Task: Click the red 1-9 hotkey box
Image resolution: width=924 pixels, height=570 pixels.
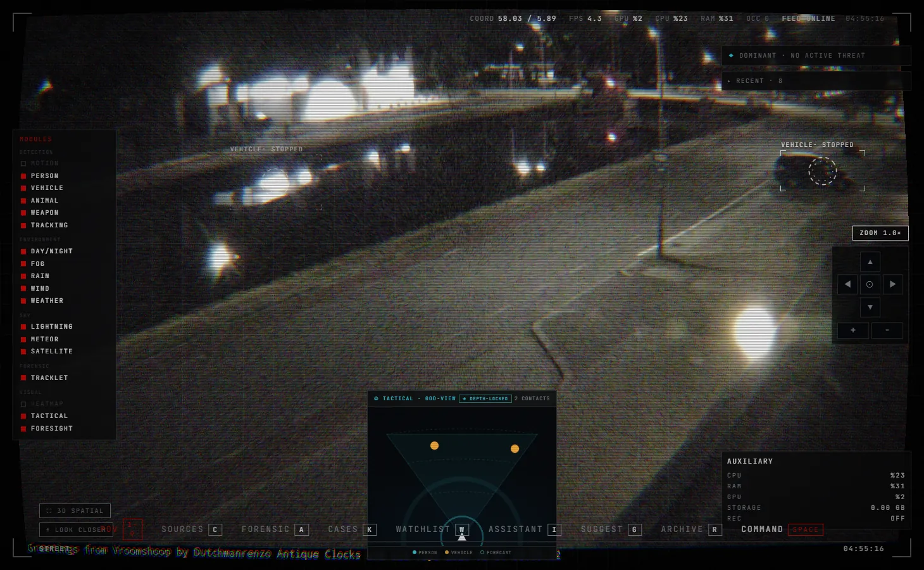Action: (x=132, y=529)
